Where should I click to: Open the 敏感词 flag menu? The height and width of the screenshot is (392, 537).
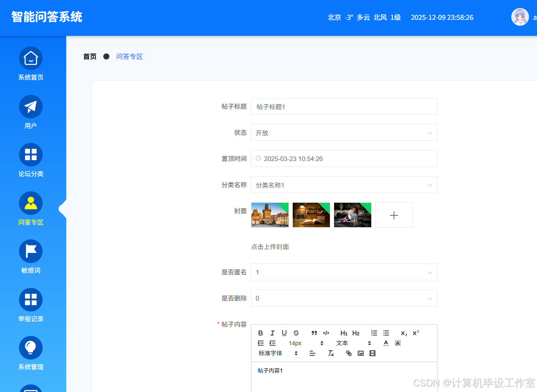click(31, 257)
